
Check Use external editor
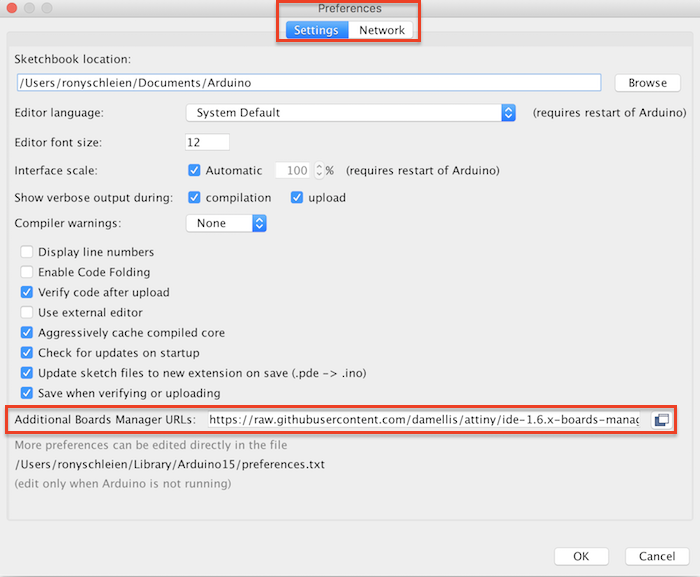(27, 312)
